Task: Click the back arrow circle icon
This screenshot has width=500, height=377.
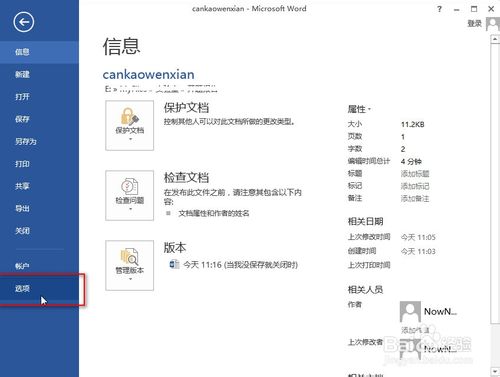Action: (x=24, y=22)
